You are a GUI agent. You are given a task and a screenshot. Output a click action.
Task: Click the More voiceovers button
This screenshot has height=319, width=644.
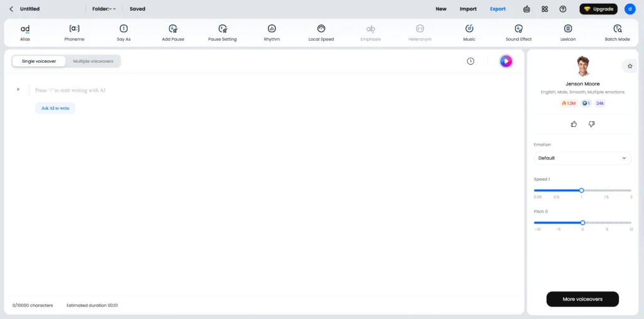tap(582, 299)
